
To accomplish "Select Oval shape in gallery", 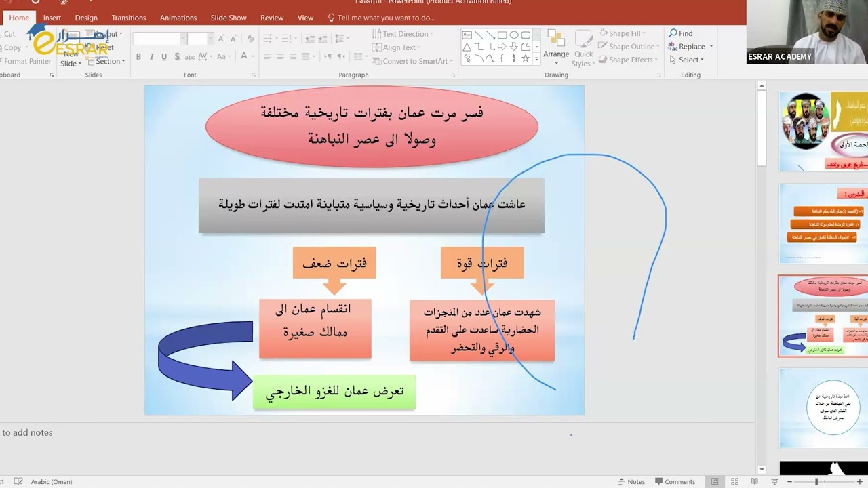I will [x=514, y=35].
